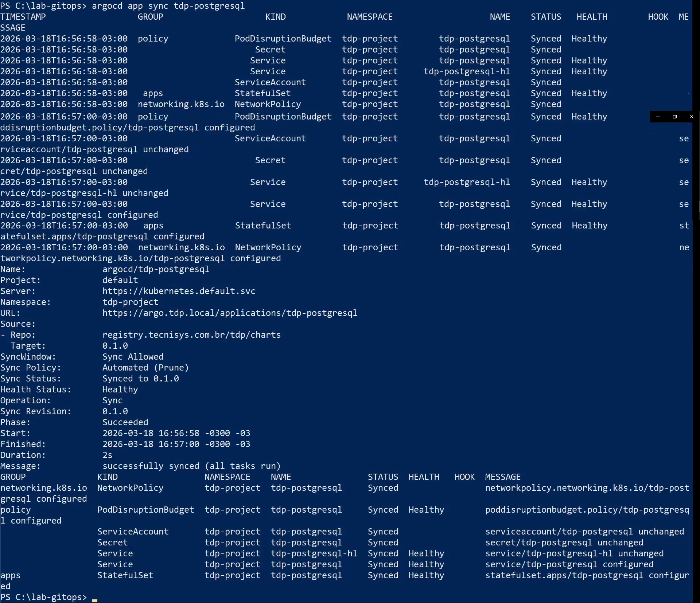Click the command prompt line at bottom
The image size is (700, 603).
[44, 597]
